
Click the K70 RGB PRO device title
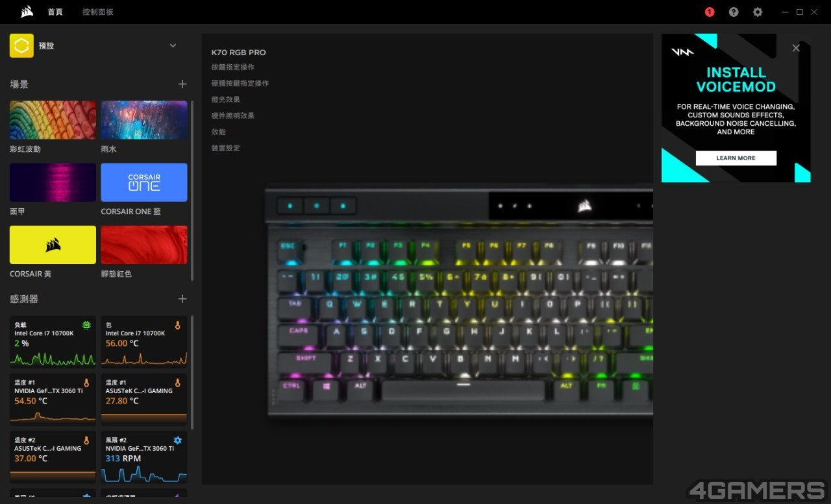[x=238, y=53]
